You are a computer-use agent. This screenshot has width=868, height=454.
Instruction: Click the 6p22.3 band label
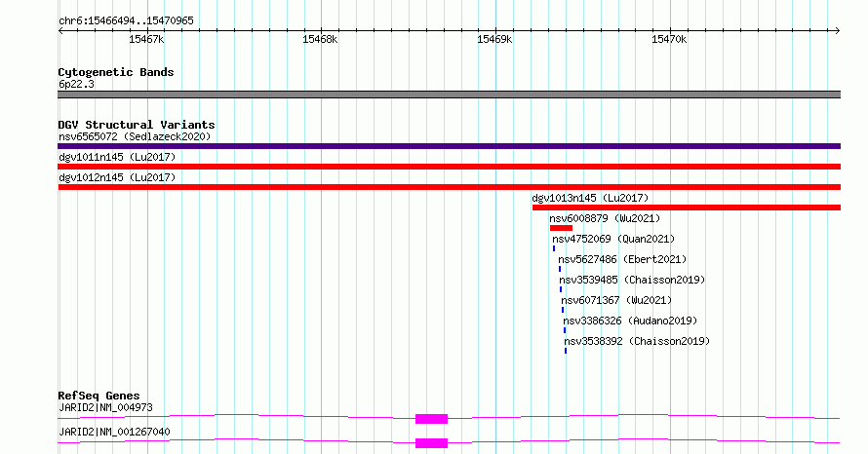tap(76, 84)
